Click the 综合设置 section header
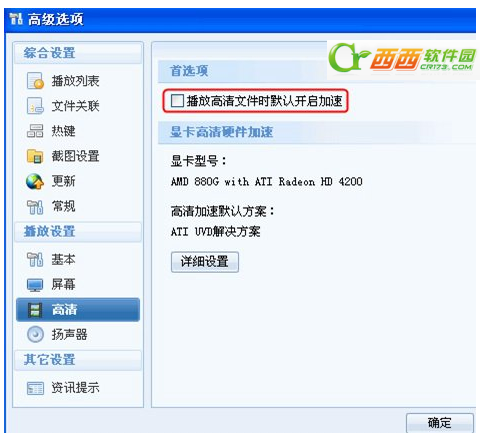The height and width of the screenshot is (441, 480). (x=78, y=53)
